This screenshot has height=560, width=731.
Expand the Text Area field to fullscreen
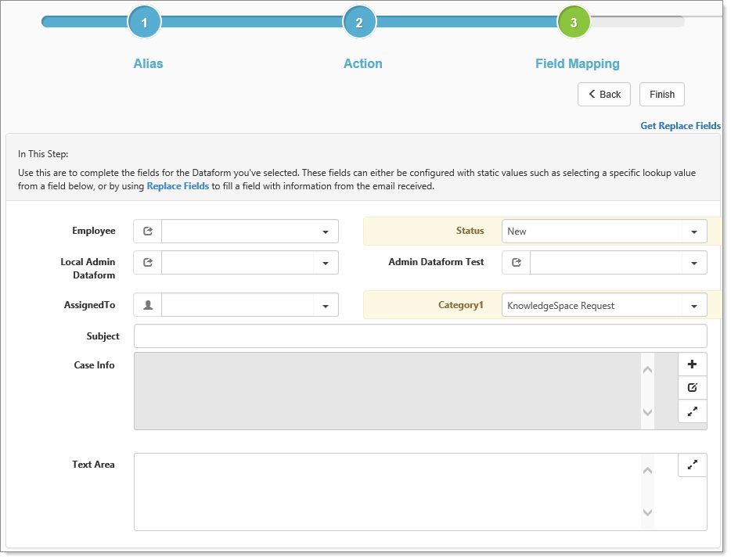[x=692, y=465]
